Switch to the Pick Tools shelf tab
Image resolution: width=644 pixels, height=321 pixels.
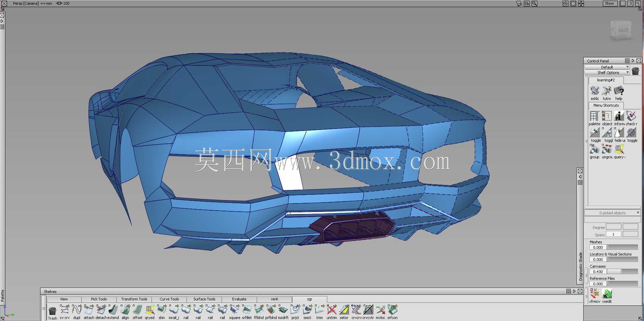[99, 299]
